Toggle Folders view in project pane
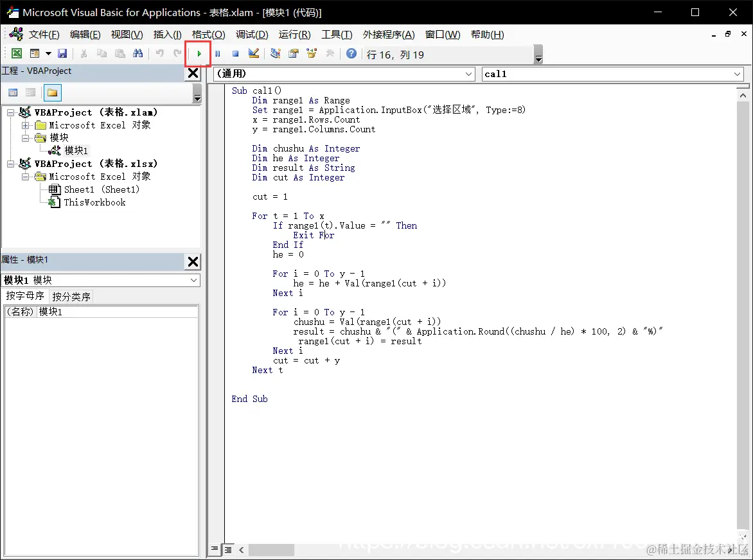 pos(52,92)
